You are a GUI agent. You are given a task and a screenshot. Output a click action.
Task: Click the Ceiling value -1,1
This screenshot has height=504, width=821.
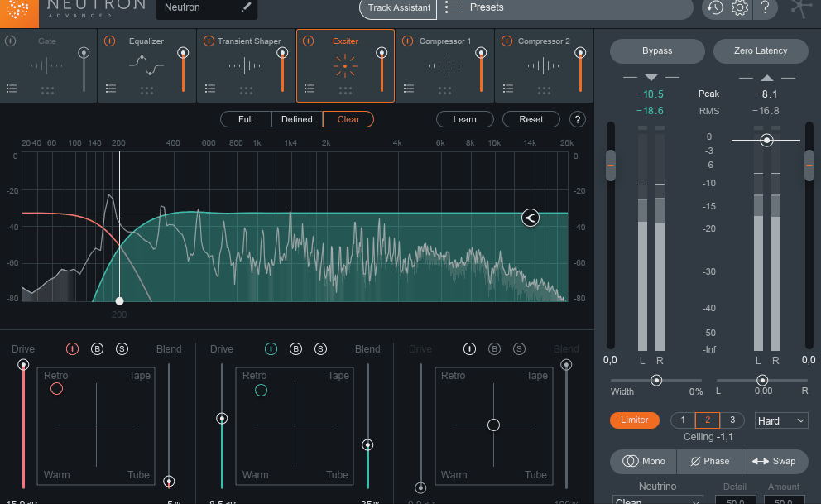pyautogui.click(x=725, y=437)
